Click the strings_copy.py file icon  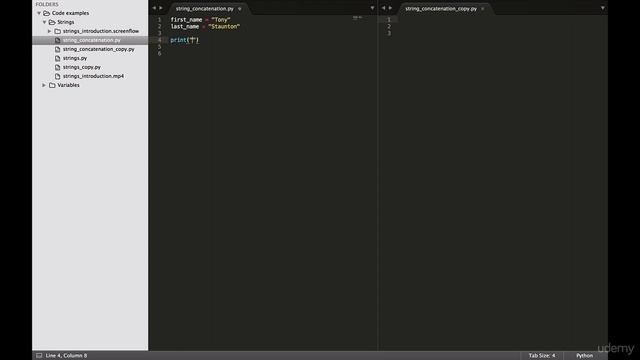point(58,67)
